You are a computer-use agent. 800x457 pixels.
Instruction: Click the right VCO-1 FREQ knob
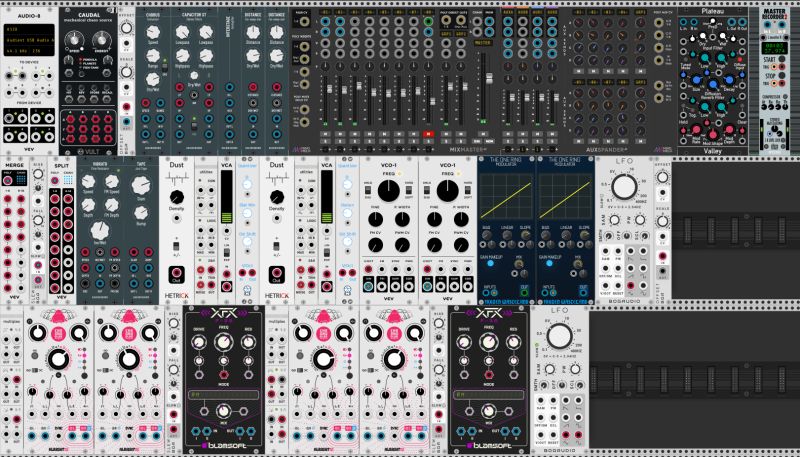pos(447,191)
